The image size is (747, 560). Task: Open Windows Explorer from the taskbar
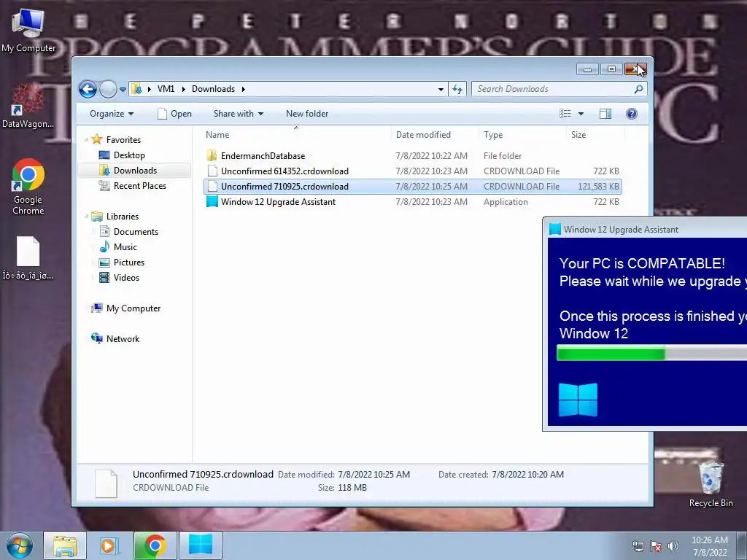coord(65,545)
